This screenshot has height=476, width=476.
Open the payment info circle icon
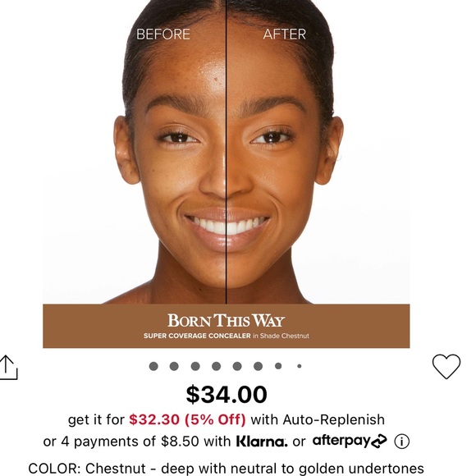tap(401, 442)
